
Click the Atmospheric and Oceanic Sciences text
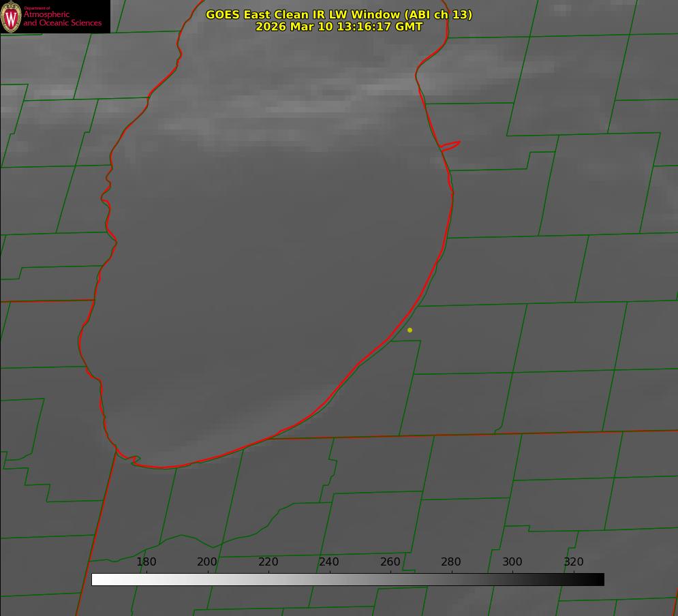click(62, 18)
